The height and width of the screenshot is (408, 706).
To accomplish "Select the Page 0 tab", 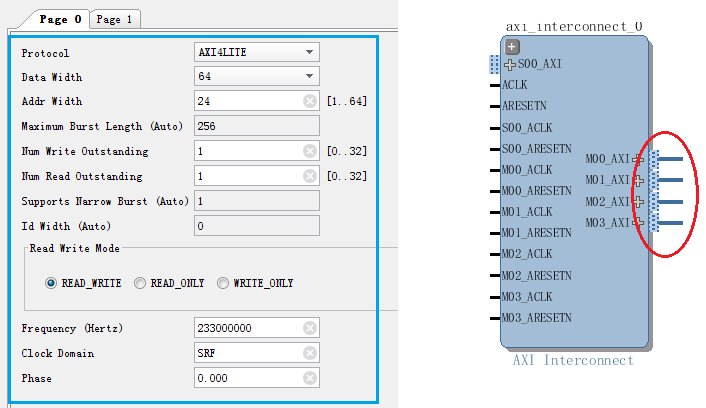I will click(x=61, y=19).
